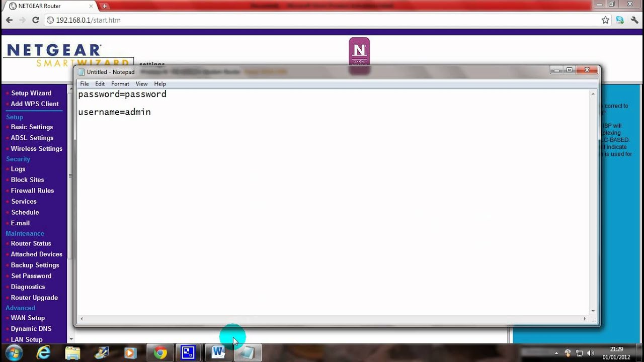This screenshot has width=644, height=362.
Task: View Attached Devices list
Action: point(37,254)
